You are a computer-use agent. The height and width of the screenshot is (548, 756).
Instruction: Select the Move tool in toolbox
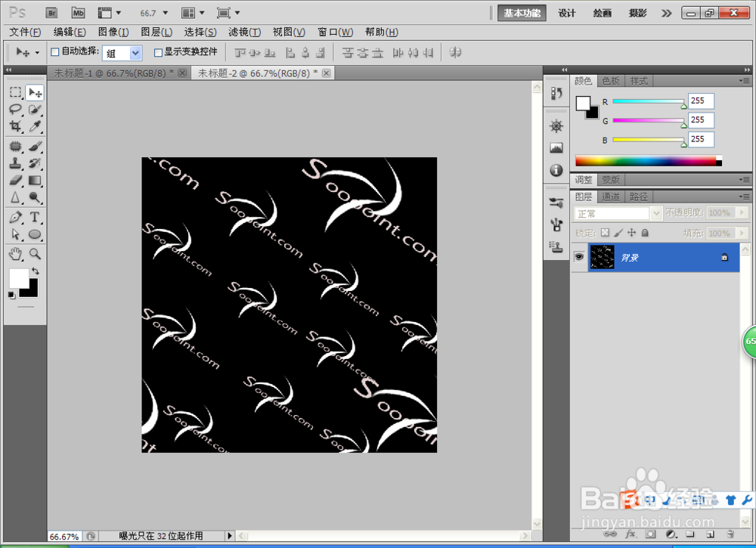click(35, 92)
